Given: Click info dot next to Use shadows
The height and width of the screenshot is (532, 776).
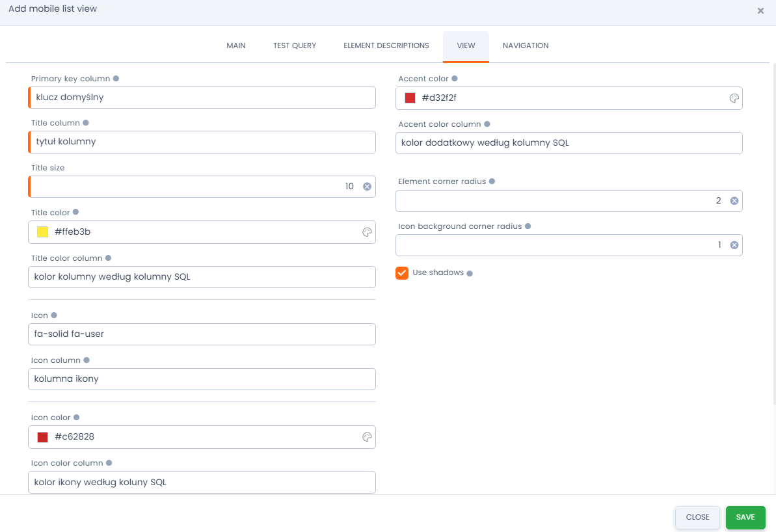Looking at the screenshot, I should click(470, 273).
